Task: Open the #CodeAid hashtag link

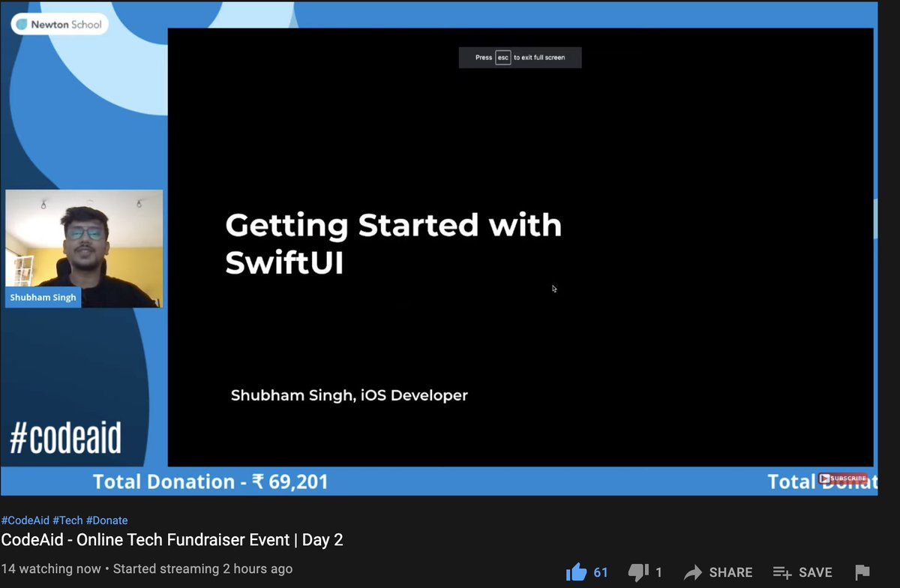Action: (x=25, y=520)
